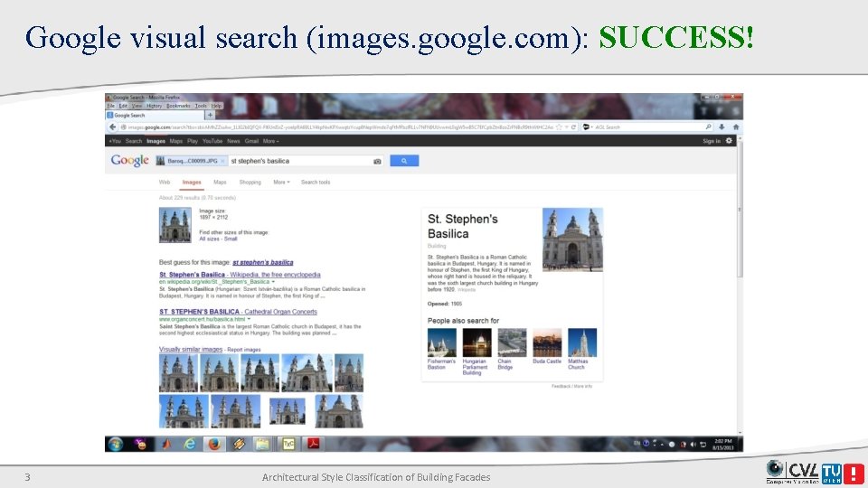868x488 pixels.
Task: Click the magnifier in the AOL search box
Action: click(x=708, y=127)
